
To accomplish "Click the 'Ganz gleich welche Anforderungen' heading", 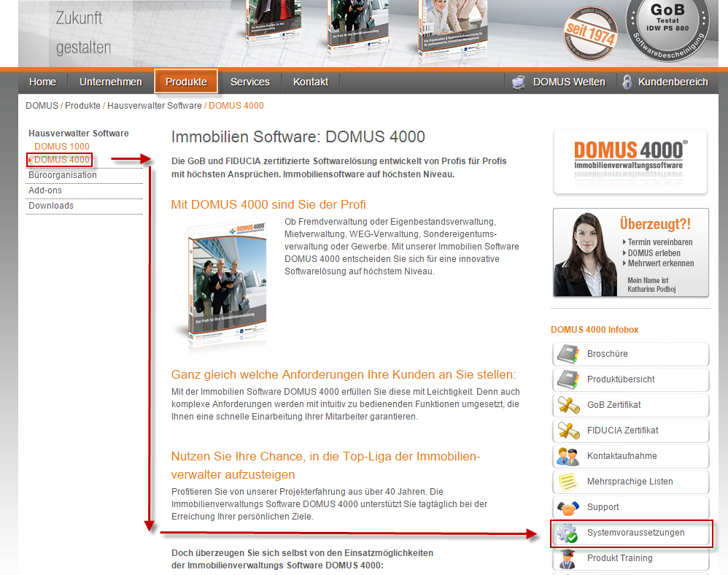I will (x=344, y=375).
